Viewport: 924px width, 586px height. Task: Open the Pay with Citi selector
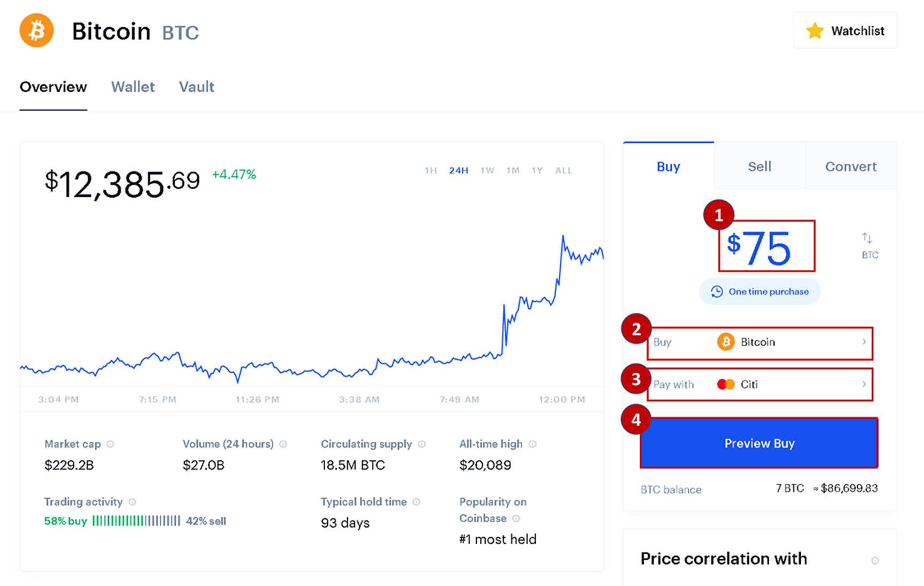760,384
